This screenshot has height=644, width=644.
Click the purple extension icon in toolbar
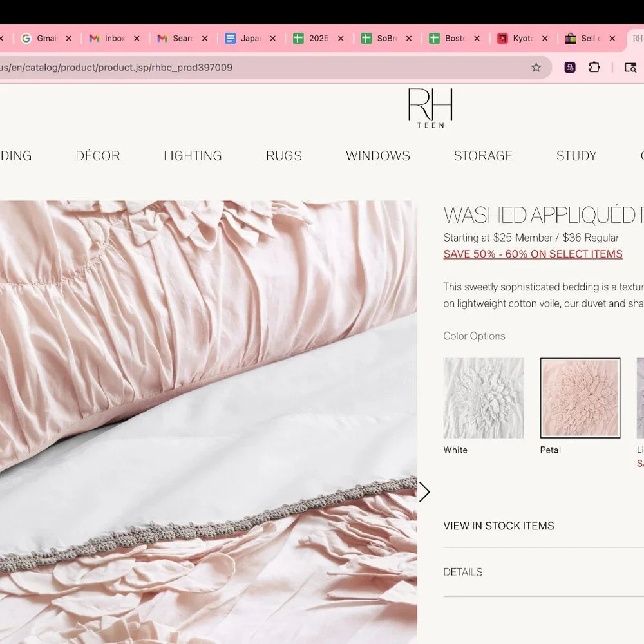(570, 68)
